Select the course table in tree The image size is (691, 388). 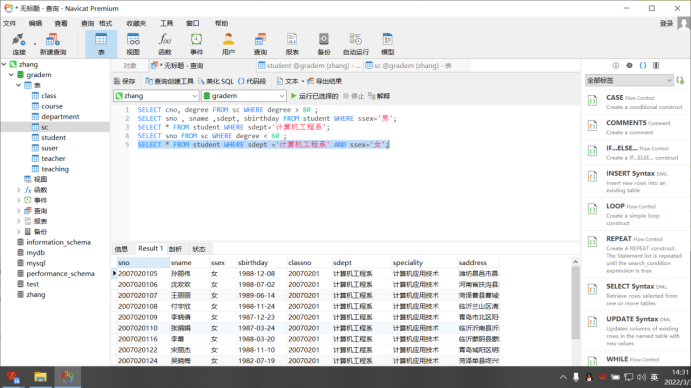click(x=52, y=106)
